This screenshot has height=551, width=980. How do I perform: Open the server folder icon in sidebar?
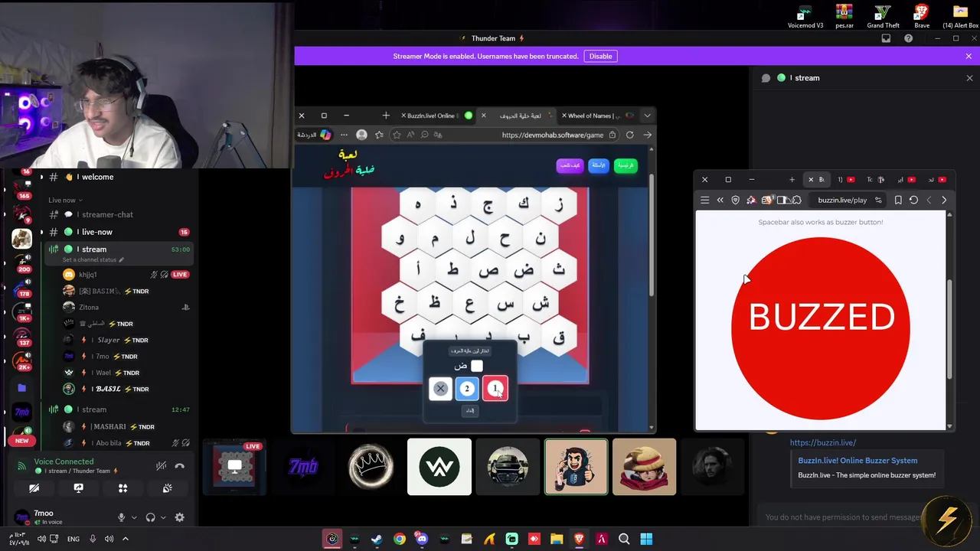(21, 388)
